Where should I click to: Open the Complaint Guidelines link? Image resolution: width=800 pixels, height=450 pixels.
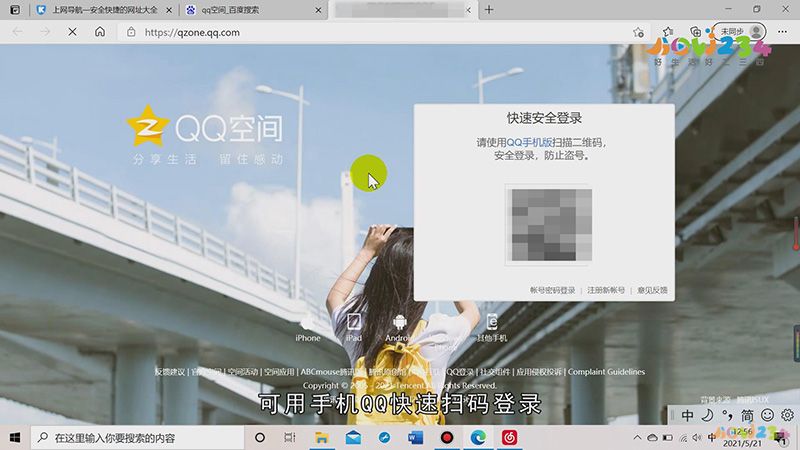point(606,372)
